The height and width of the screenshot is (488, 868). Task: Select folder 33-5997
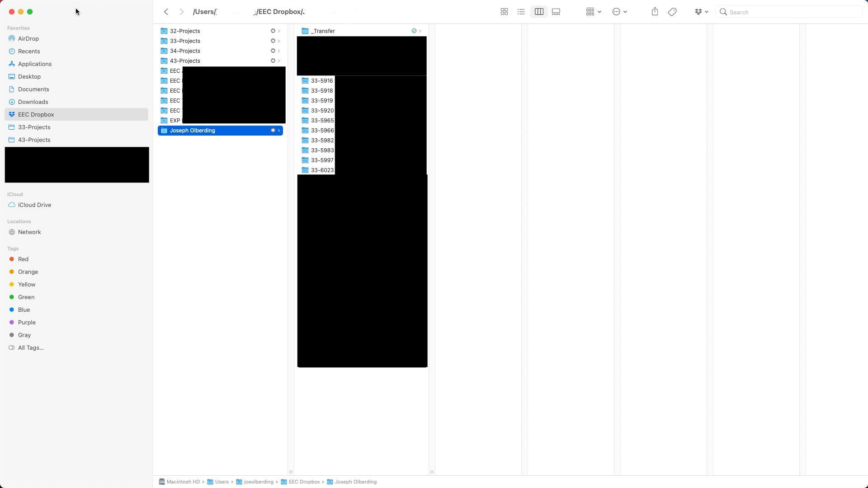(317, 160)
